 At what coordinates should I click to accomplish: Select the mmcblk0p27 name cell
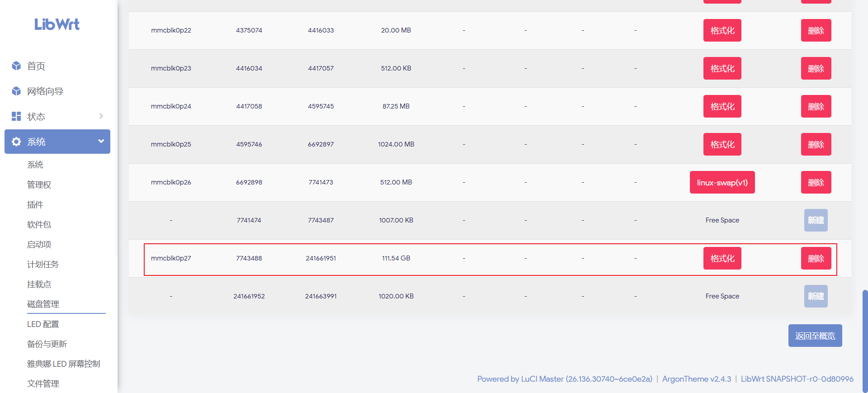click(x=171, y=258)
